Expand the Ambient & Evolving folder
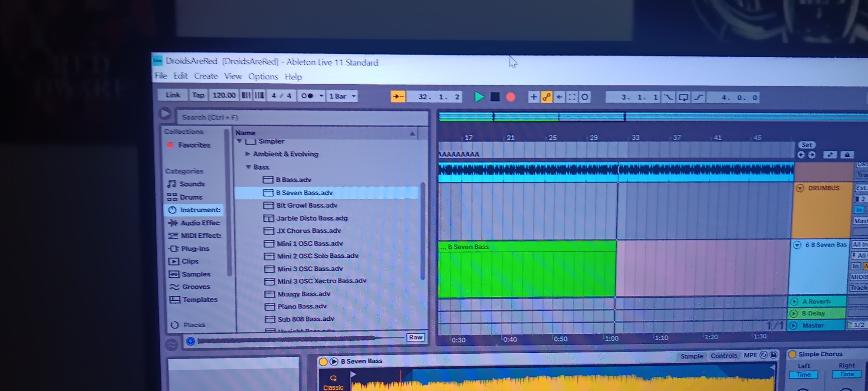This screenshot has width=868, height=391. pos(247,154)
